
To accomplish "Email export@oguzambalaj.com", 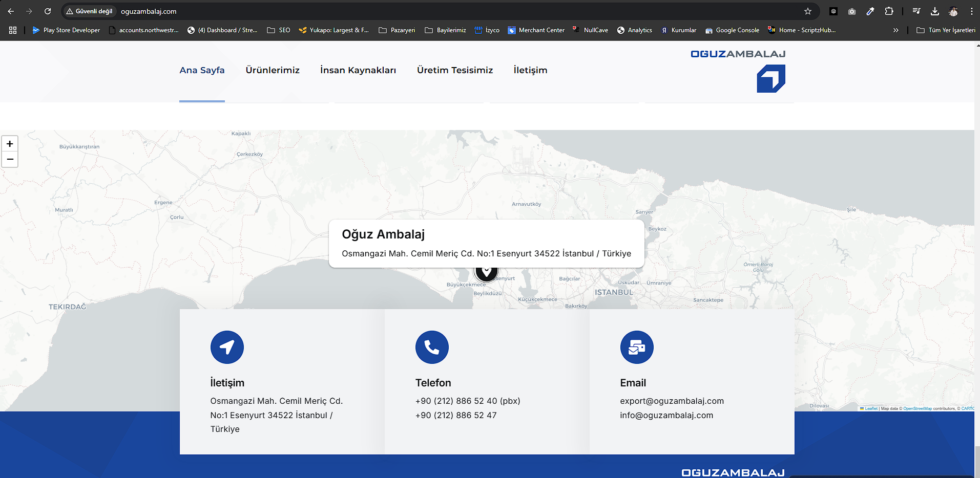I will tap(672, 401).
